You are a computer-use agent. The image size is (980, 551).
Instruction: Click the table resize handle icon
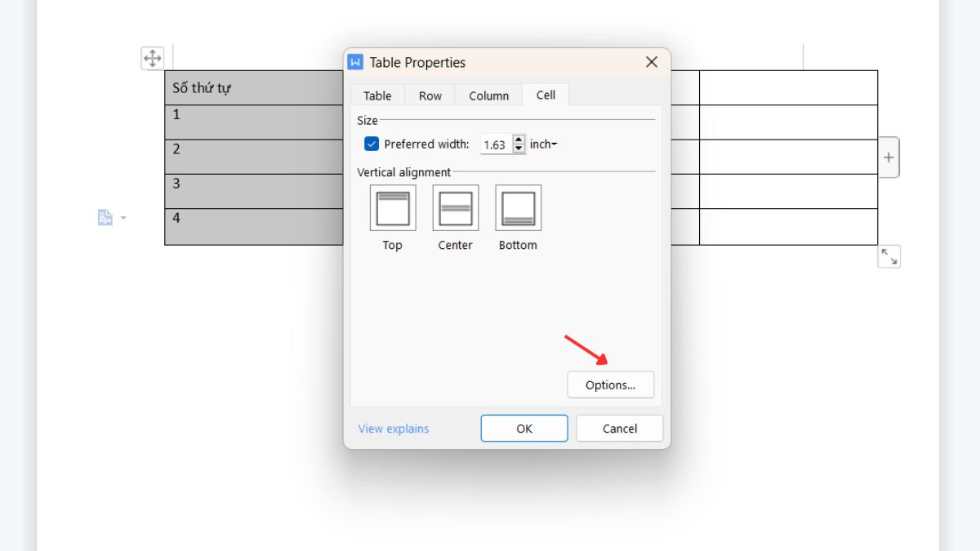pos(889,257)
